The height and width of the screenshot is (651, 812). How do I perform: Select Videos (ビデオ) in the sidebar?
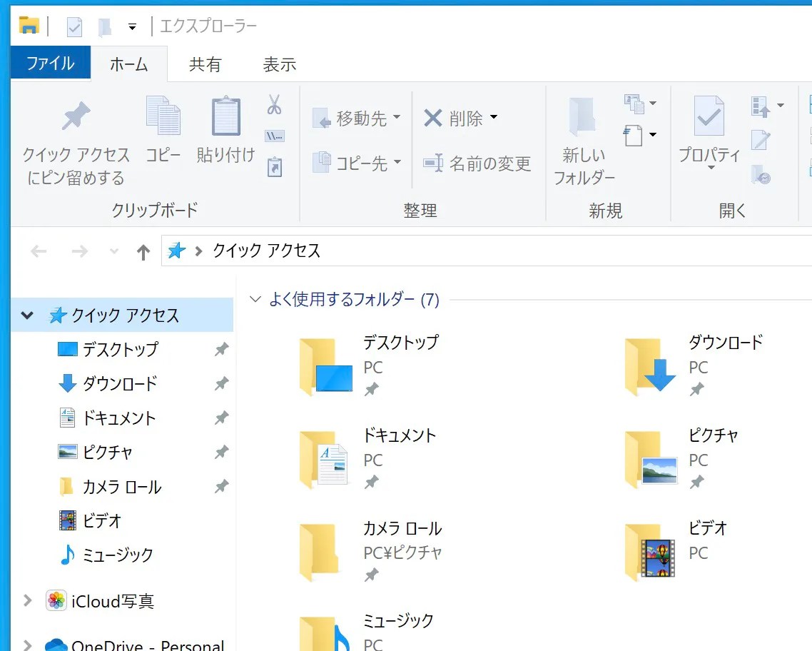(x=101, y=520)
